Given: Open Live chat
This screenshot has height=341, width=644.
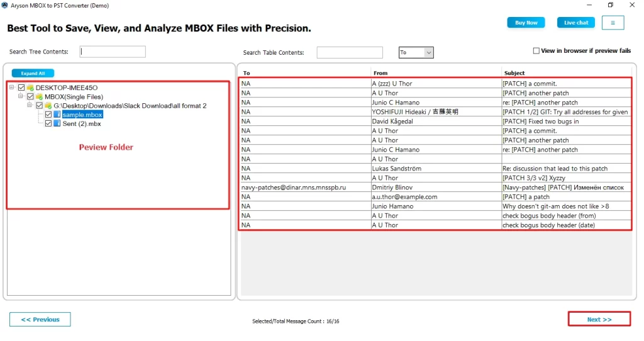Looking at the screenshot, I should pos(576,23).
